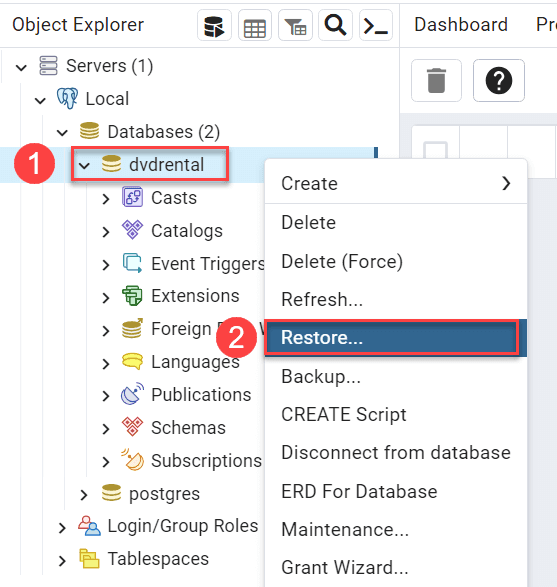Open the question mark help icon
The height and width of the screenshot is (587, 557).
click(x=499, y=80)
